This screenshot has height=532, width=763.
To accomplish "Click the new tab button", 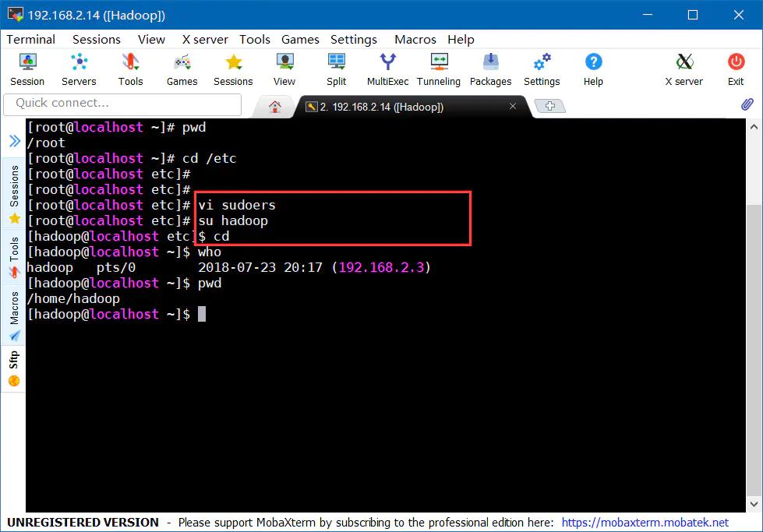I will pos(550,106).
